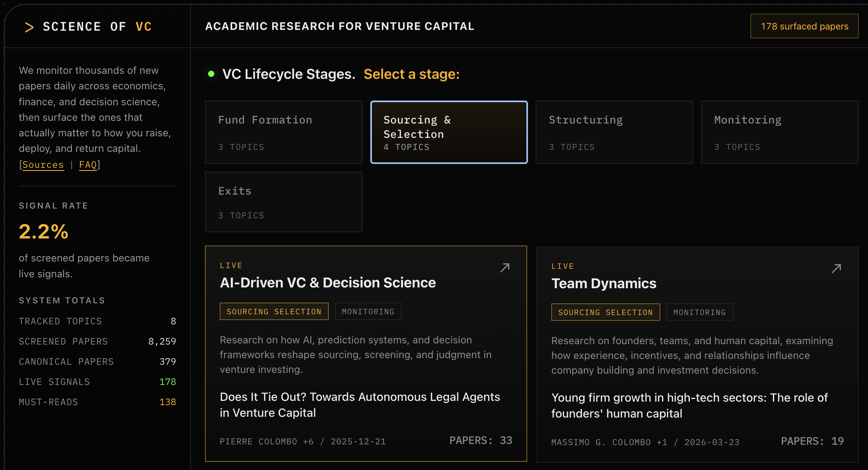This screenshot has height=470, width=868.
Task: Open AI-Driven VC topic via its diagonal arrow
Action: [x=505, y=267]
